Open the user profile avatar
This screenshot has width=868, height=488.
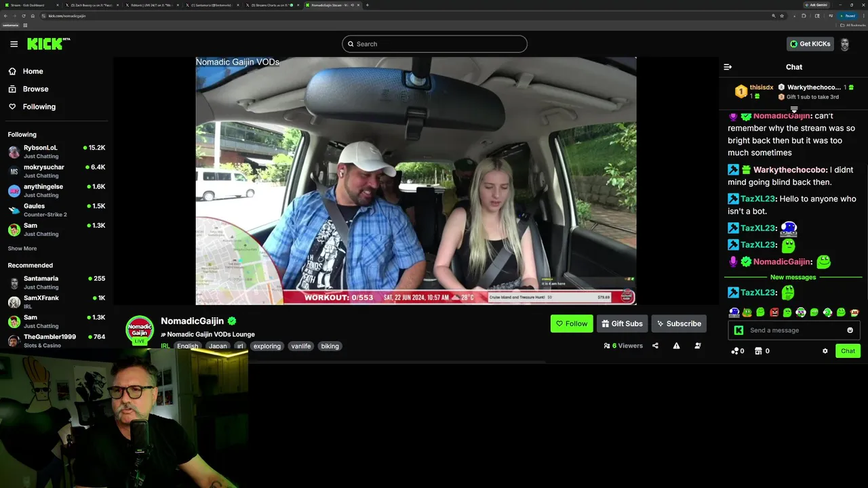(844, 44)
